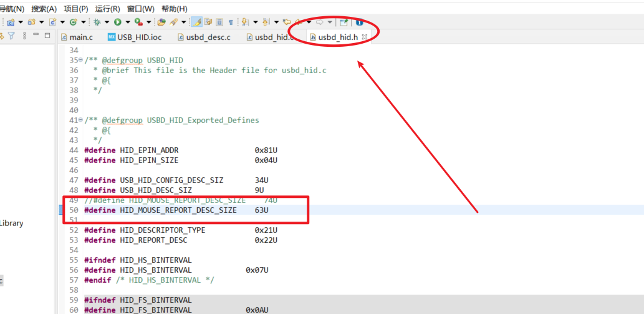Run the project with green play icon
The width and height of the screenshot is (644, 314).
(x=117, y=22)
